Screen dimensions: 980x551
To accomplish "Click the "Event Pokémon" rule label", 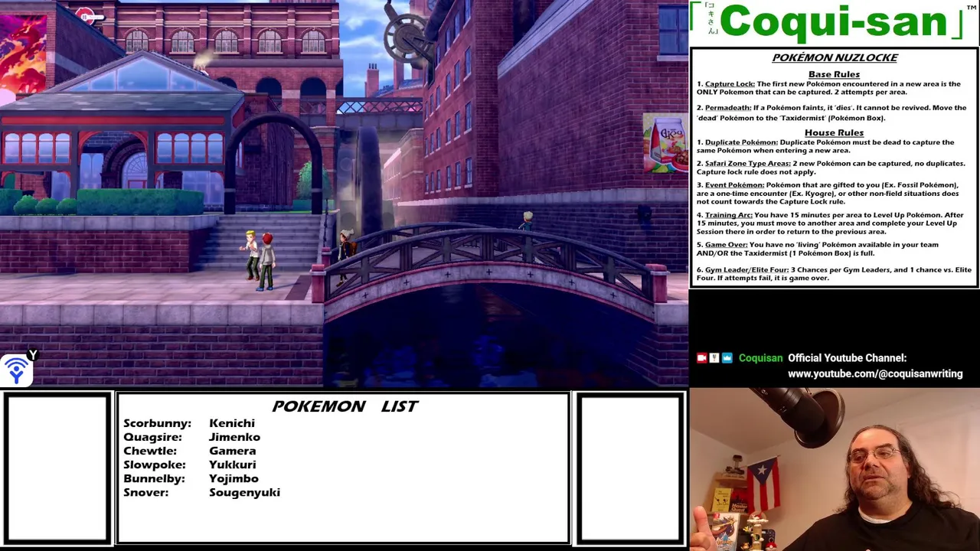I will click(733, 185).
